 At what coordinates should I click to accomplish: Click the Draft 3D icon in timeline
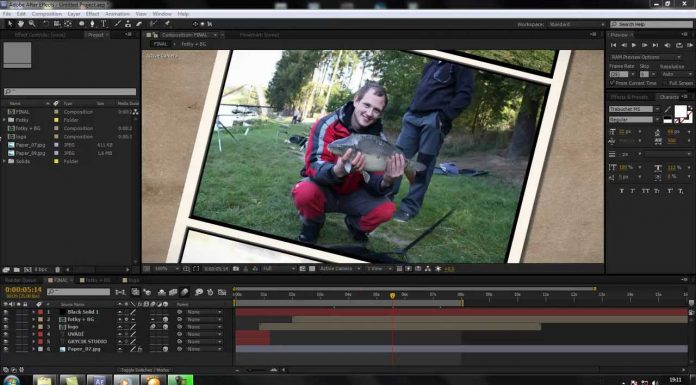point(146,292)
